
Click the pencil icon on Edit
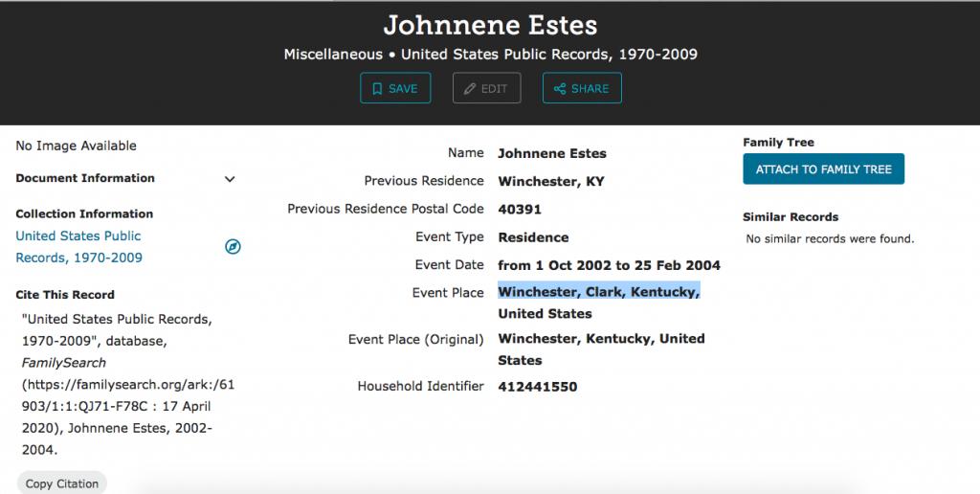[469, 89]
